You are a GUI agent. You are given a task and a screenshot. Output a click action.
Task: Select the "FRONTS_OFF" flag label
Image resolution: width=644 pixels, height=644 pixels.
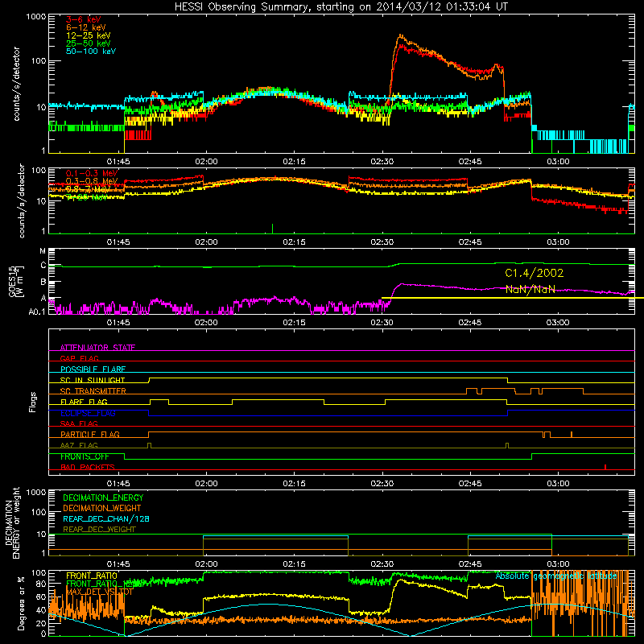pyautogui.click(x=85, y=456)
